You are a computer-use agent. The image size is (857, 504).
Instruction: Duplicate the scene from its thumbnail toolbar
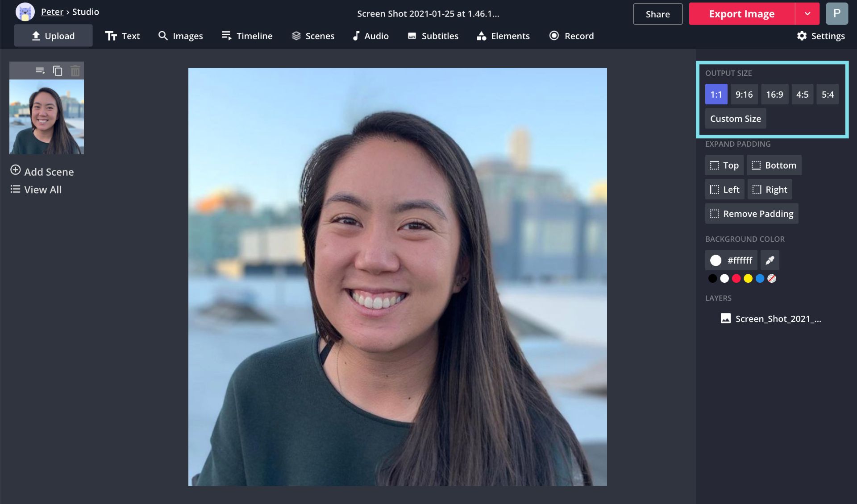(x=57, y=70)
